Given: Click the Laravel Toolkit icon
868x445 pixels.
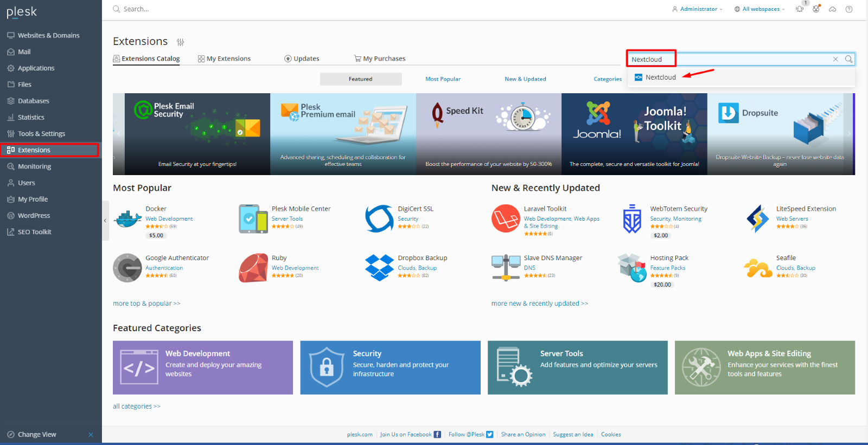Looking at the screenshot, I should tap(506, 218).
